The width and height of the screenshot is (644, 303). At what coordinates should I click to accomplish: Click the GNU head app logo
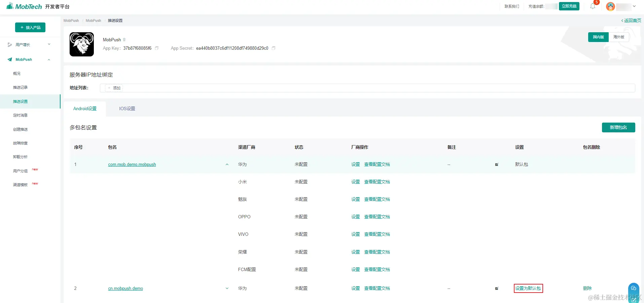tap(82, 44)
